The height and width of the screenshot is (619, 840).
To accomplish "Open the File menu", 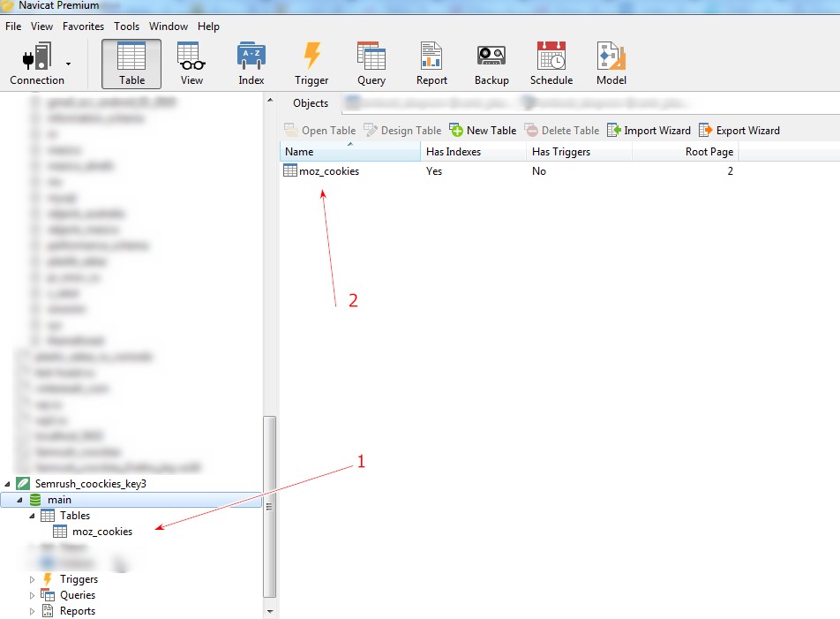I will click(x=13, y=26).
